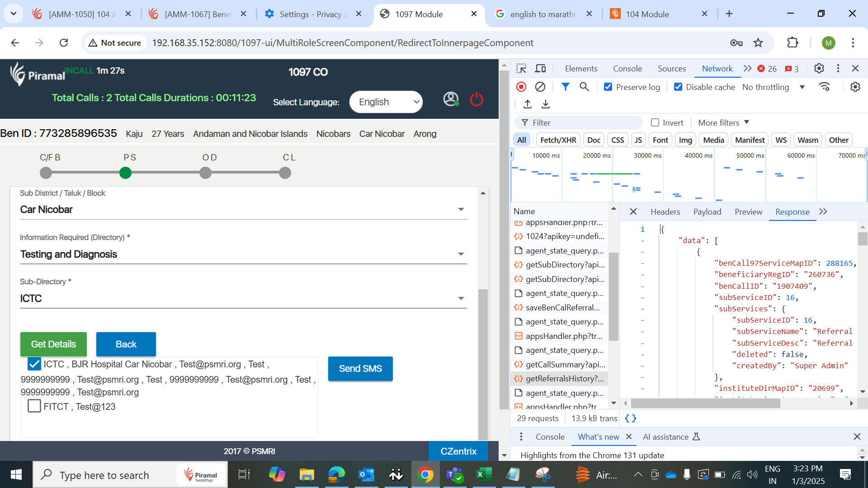The width and height of the screenshot is (868, 488).
Task: Toggle the Preserve log checkbox
Action: click(608, 87)
